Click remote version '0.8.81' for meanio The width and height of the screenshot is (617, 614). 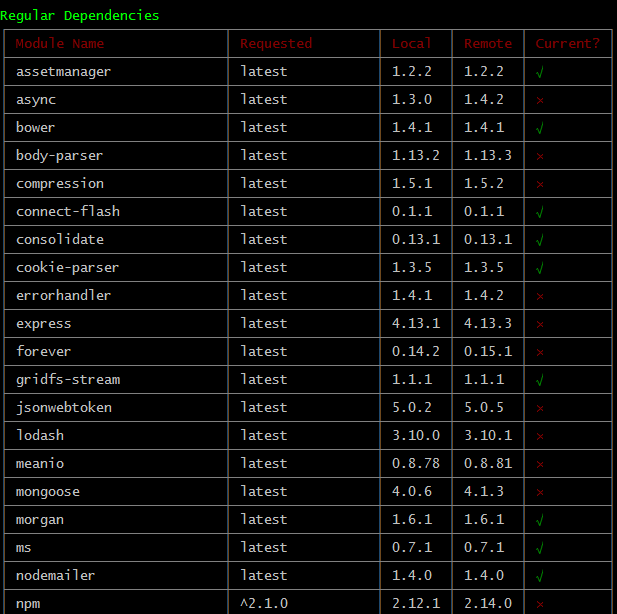(x=488, y=464)
